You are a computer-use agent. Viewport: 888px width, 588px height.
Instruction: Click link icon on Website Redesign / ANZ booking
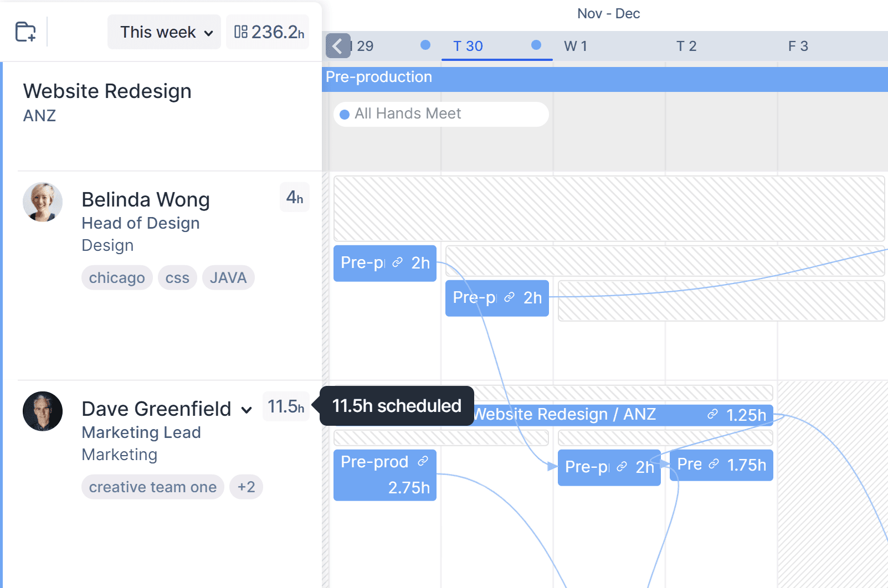click(712, 414)
